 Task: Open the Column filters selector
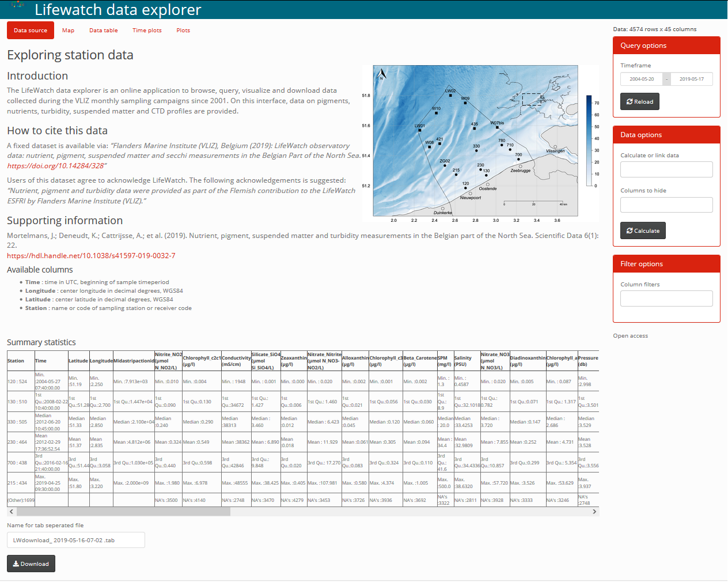(x=666, y=298)
